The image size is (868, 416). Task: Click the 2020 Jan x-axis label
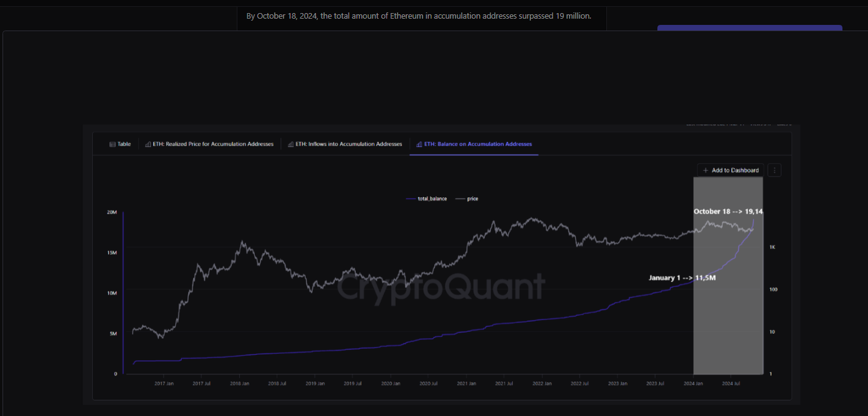(x=391, y=384)
